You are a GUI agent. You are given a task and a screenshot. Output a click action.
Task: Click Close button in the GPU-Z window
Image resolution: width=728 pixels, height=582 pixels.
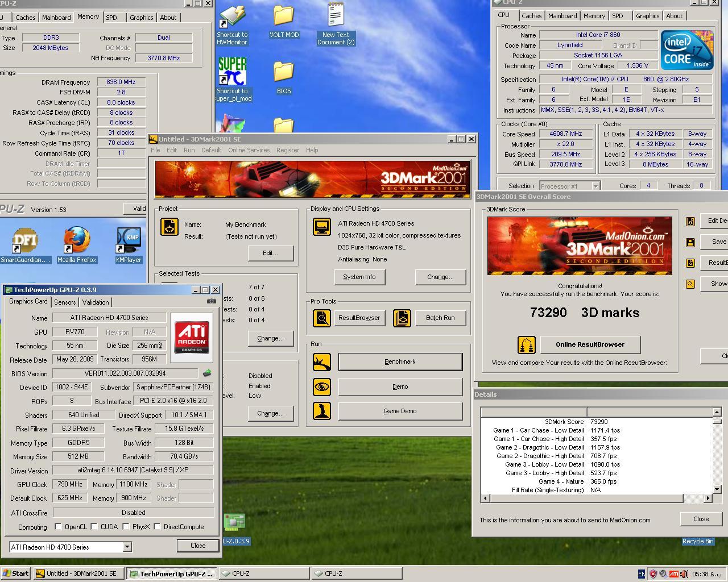tap(198, 546)
